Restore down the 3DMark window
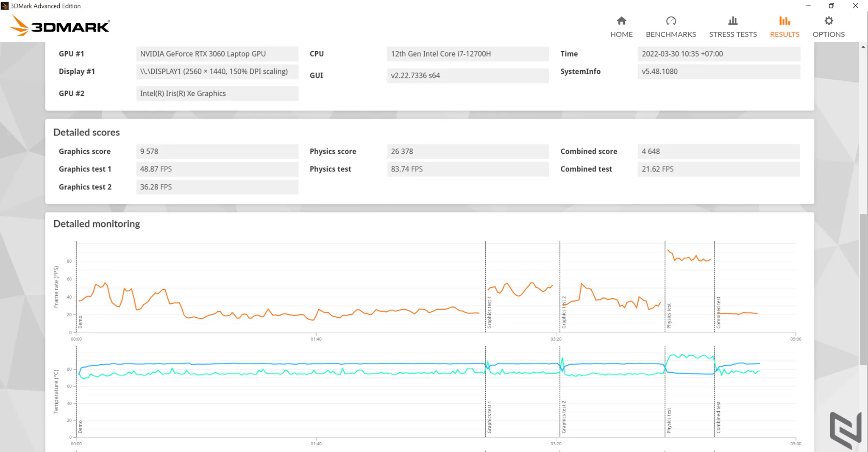Screen dimensions: 868x452 point(832,6)
